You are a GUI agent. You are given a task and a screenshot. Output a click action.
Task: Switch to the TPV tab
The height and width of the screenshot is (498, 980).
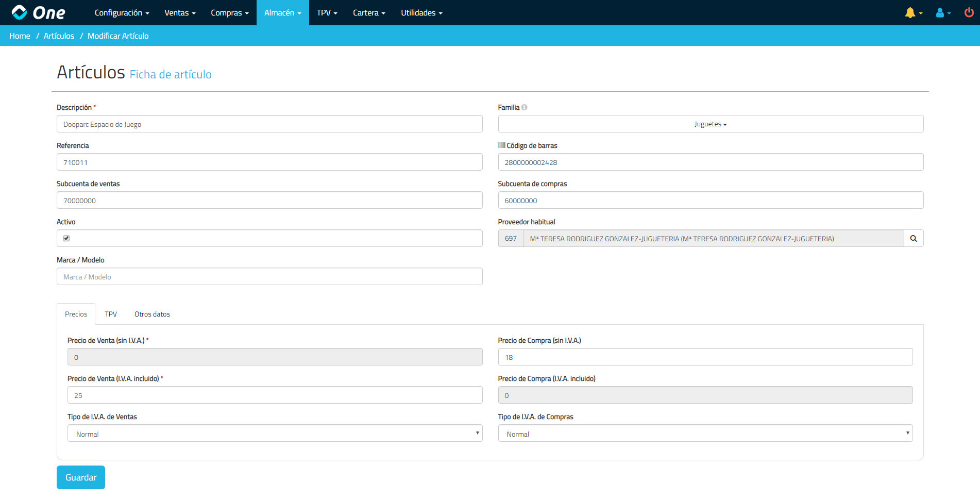(x=111, y=314)
